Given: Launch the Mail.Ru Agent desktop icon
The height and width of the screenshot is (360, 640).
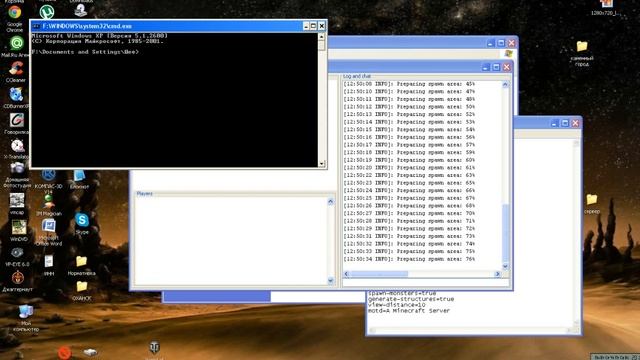Looking at the screenshot, I should [x=16, y=43].
